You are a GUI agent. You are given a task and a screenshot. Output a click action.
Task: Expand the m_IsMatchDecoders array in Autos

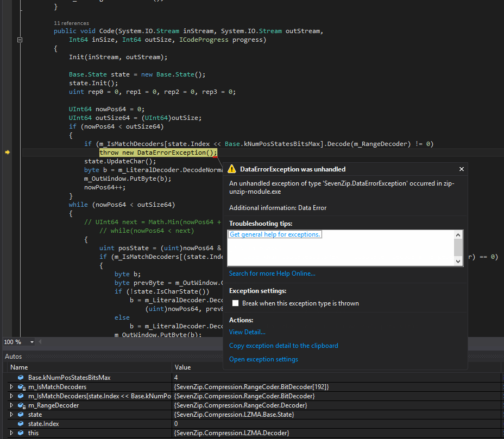(11, 387)
